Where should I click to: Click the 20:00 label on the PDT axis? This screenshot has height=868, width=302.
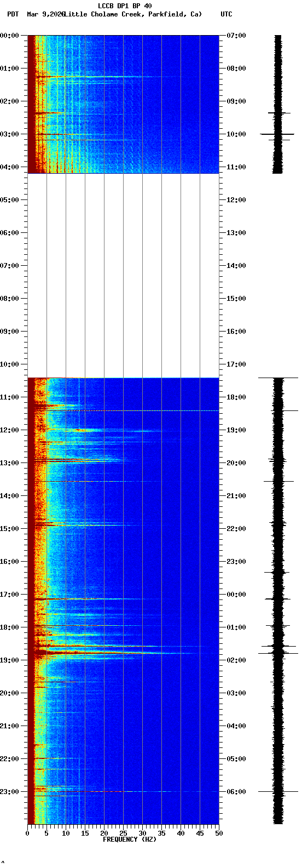(9, 693)
